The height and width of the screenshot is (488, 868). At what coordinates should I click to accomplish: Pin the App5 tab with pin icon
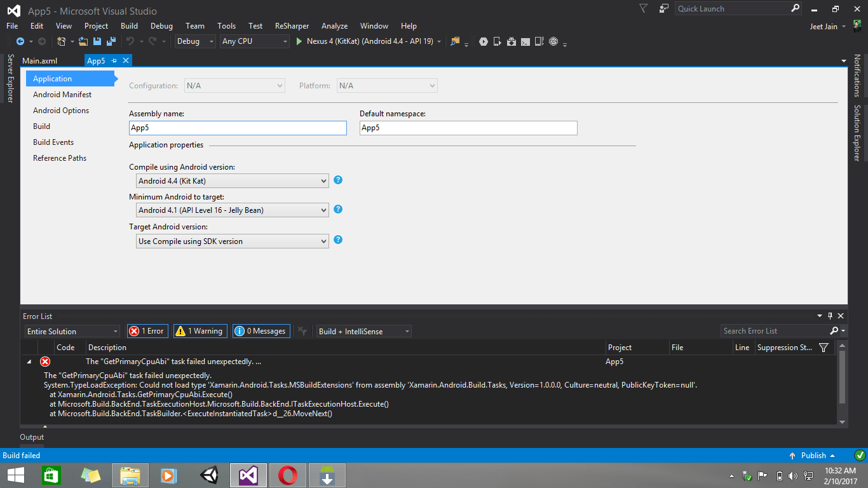(114, 60)
